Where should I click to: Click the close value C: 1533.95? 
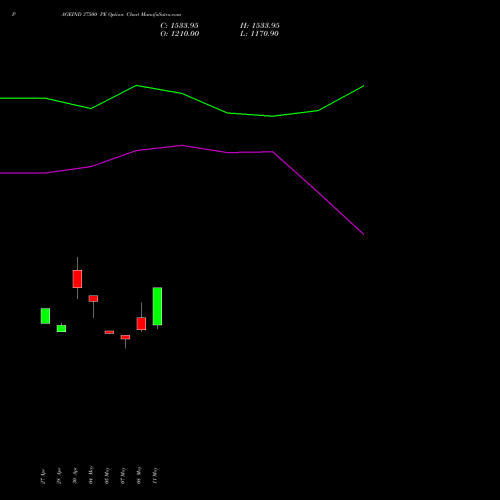(x=179, y=26)
